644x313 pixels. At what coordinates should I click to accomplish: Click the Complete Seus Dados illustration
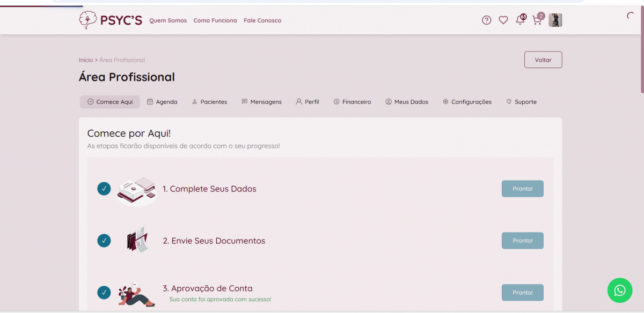(136, 190)
